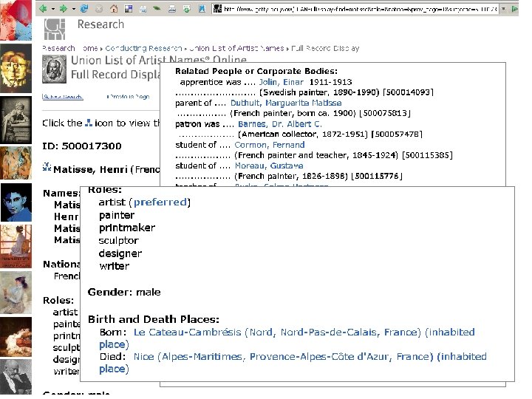Open the Moreau, Gustave record link
Image resolution: width=532 pixels, height=399 pixels.
click(x=269, y=166)
